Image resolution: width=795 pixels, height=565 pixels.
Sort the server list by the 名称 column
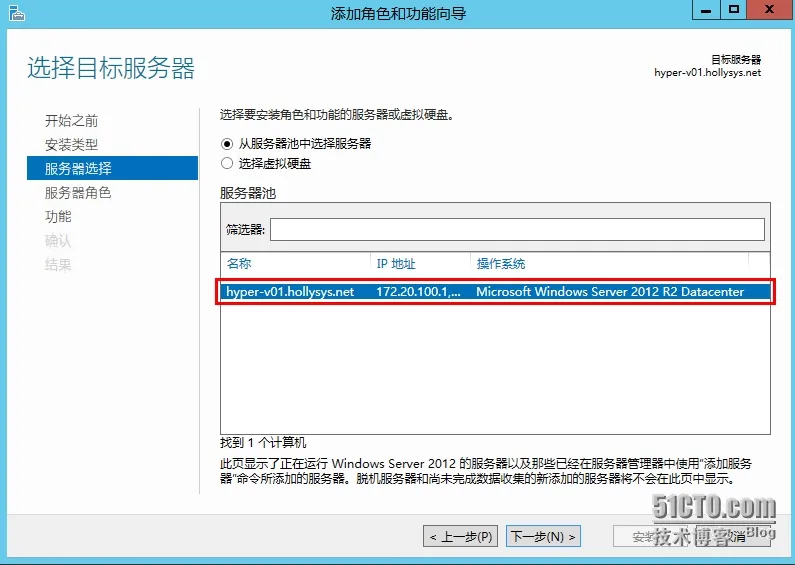click(239, 263)
